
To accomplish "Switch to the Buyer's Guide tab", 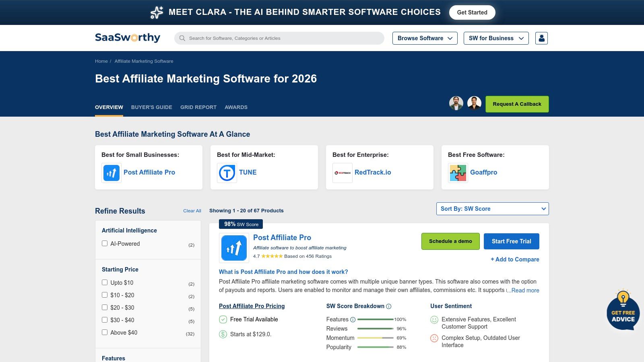I will 151,107.
